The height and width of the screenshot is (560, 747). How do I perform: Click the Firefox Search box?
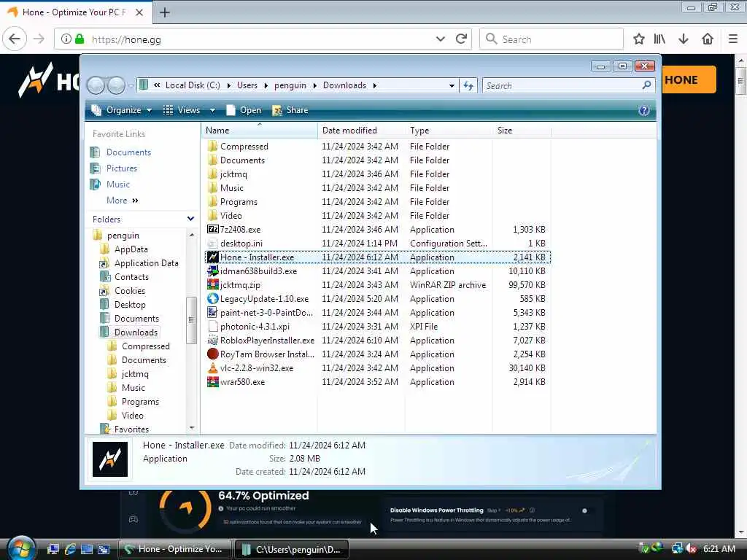point(551,39)
